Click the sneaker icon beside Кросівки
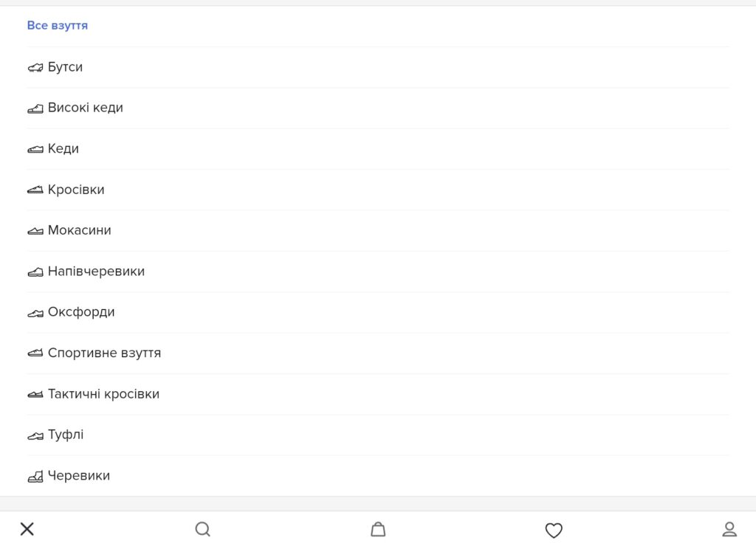This screenshot has height=546, width=756. 35,189
